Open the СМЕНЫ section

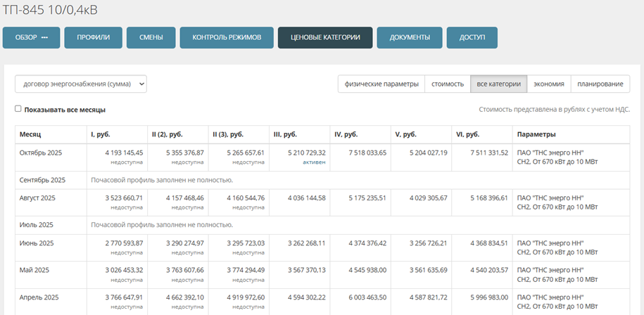[x=151, y=37]
